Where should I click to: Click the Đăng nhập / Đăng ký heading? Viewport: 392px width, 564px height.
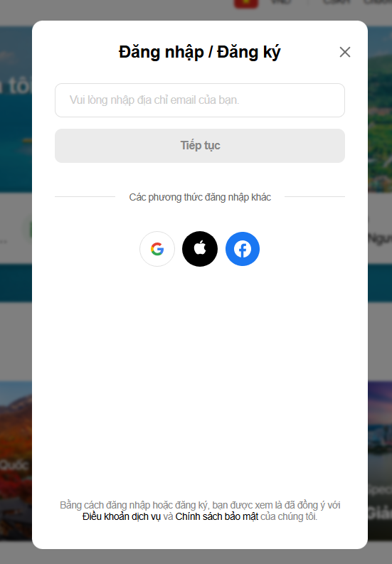(200, 52)
